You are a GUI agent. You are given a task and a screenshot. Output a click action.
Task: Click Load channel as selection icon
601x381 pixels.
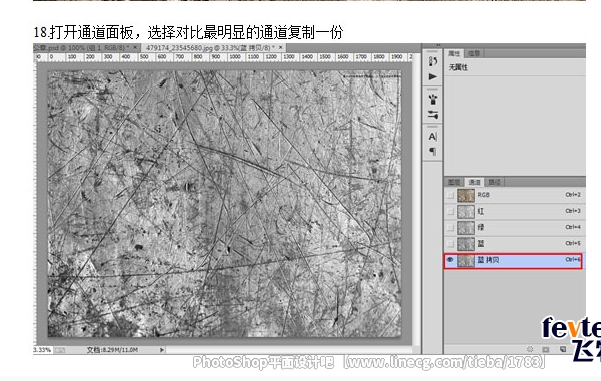coord(530,349)
